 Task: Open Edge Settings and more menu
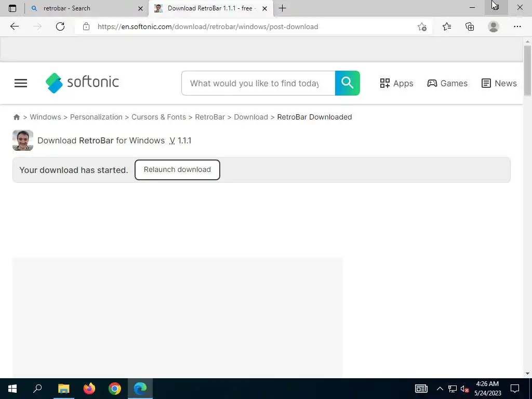(x=517, y=26)
